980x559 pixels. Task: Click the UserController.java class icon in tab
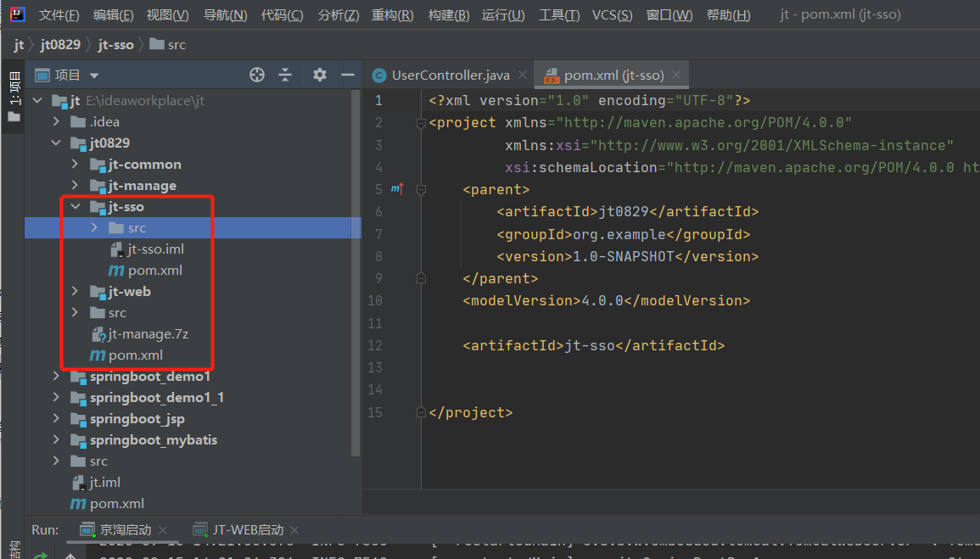click(x=378, y=75)
